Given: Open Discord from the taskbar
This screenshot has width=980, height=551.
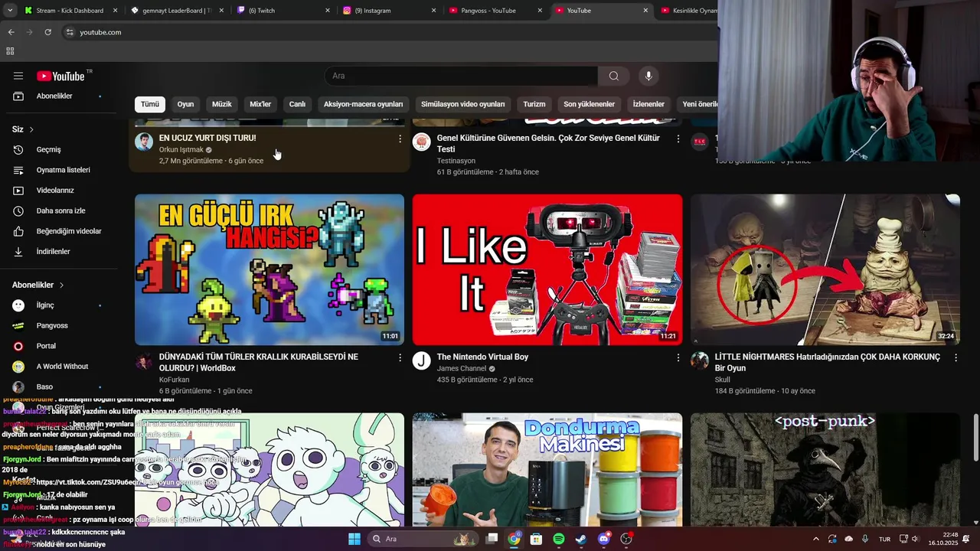Looking at the screenshot, I should [x=604, y=539].
